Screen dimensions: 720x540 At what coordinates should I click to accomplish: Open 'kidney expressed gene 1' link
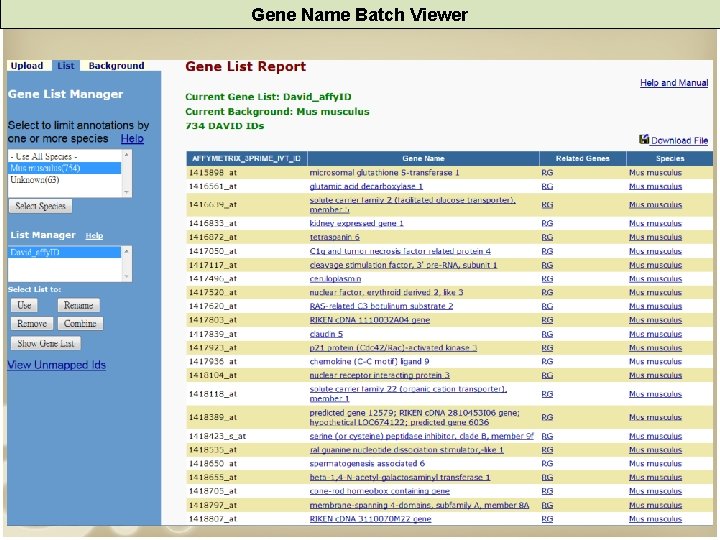356,223
